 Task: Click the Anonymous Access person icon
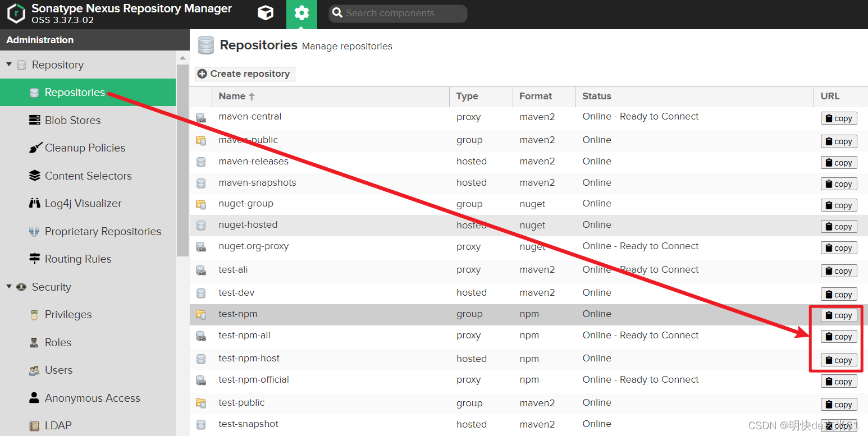coord(35,398)
